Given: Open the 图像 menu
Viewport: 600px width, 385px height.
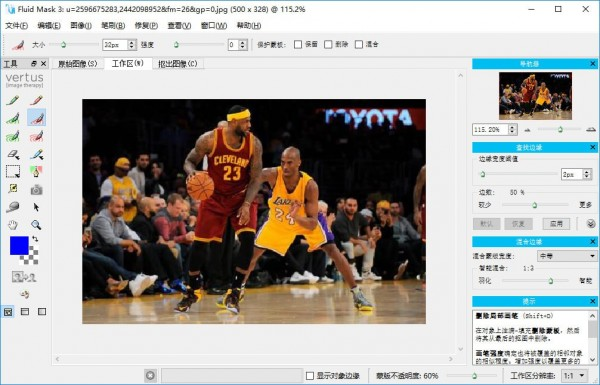Looking at the screenshot, I should pyautogui.click(x=81, y=26).
